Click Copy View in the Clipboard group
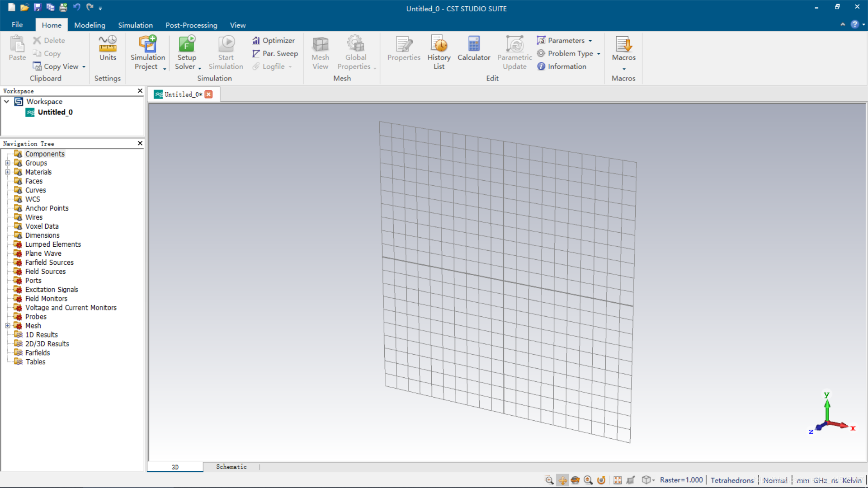Screen dimensions: 868x488 56,66
